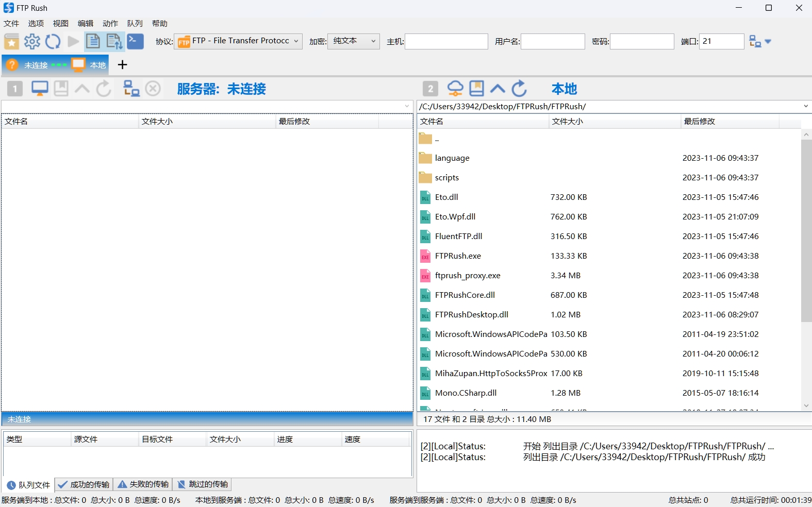Refresh the local panel listing
The height and width of the screenshot is (507, 812).
(519, 89)
